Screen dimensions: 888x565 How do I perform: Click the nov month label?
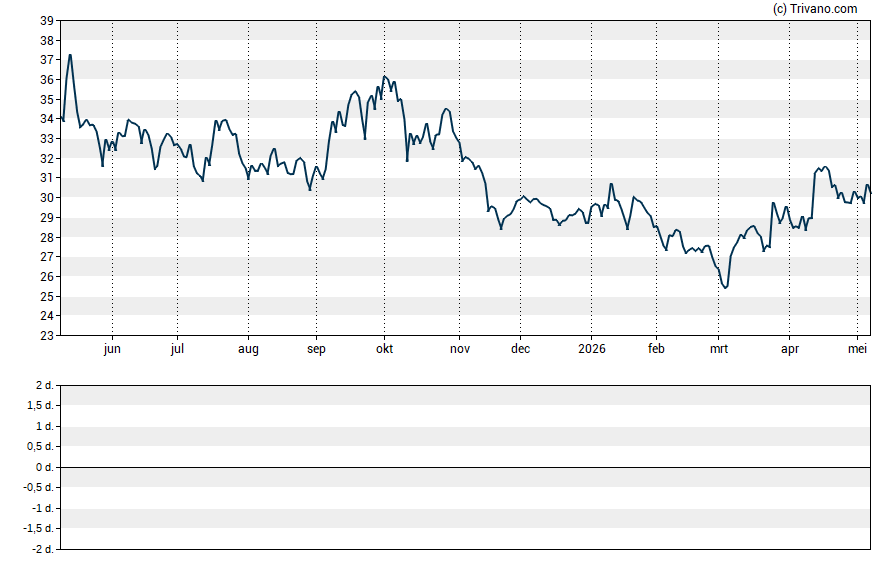460,349
